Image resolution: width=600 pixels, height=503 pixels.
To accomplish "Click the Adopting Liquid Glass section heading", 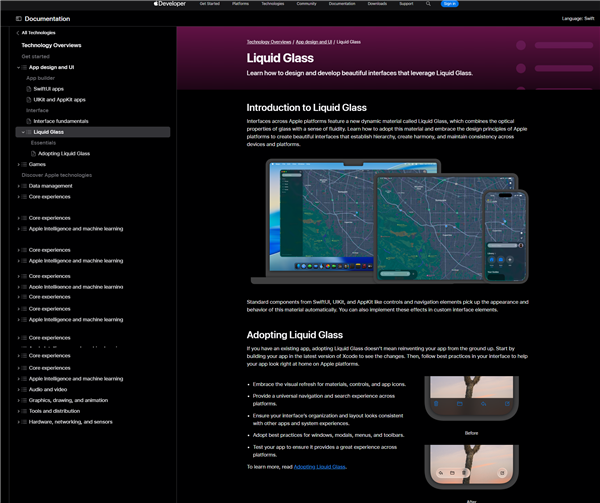I will pos(295,335).
